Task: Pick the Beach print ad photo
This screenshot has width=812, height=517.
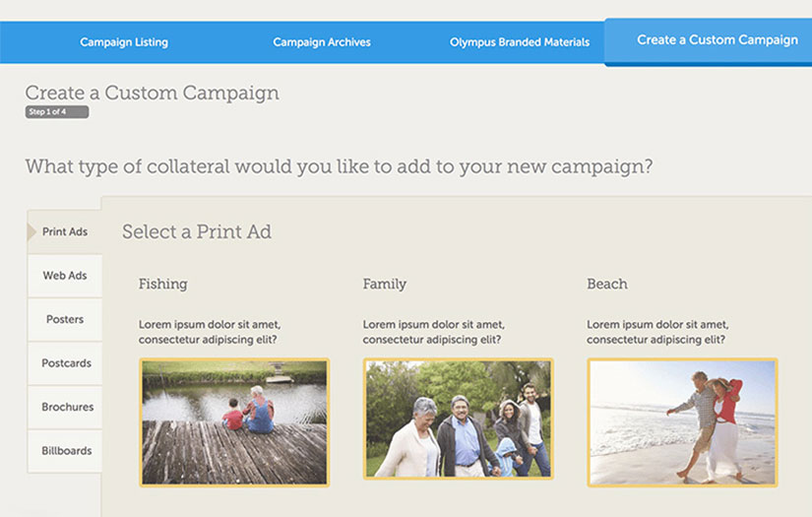Action: (682, 422)
